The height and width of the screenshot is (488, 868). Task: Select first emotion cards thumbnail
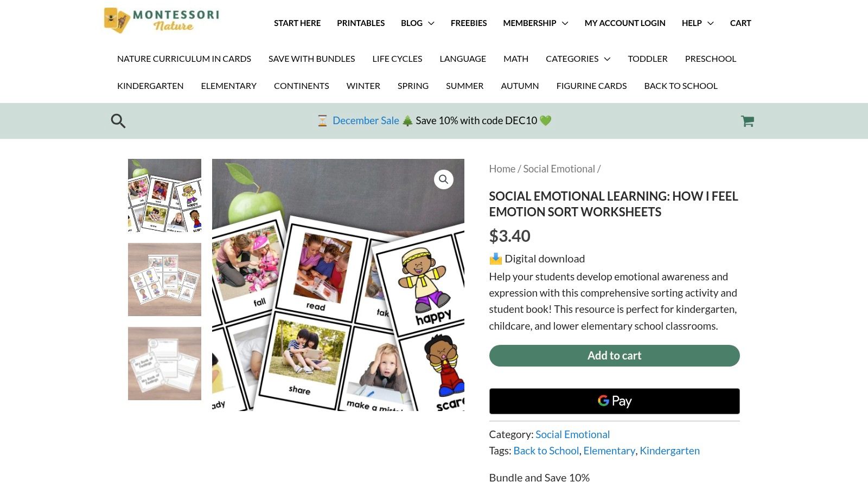(164, 196)
